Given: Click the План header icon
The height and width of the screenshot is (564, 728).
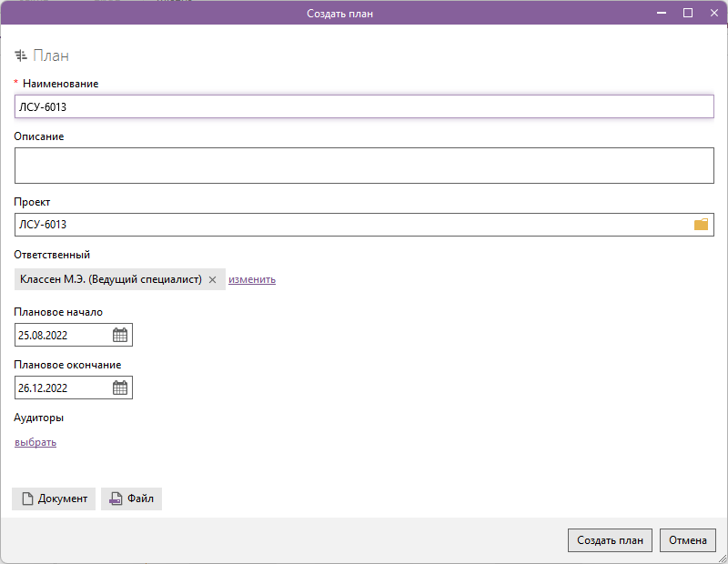Looking at the screenshot, I should [x=22, y=56].
